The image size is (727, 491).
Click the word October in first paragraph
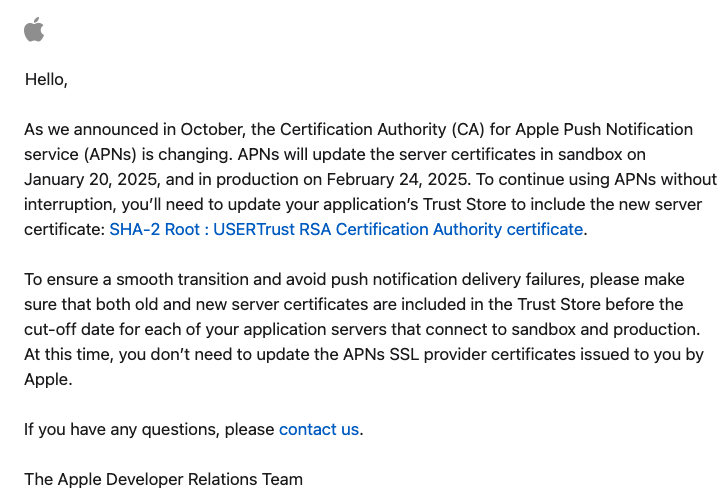point(213,129)
